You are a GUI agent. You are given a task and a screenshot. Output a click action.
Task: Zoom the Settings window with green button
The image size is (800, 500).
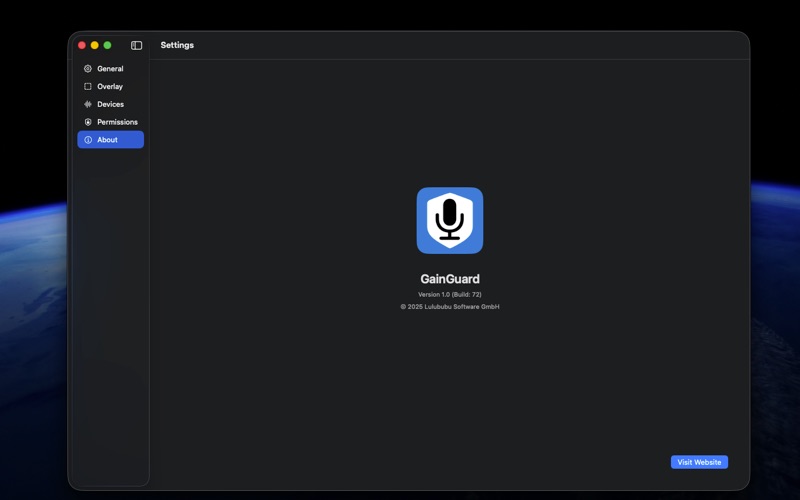pyautogui.click(x=107, y=45)
